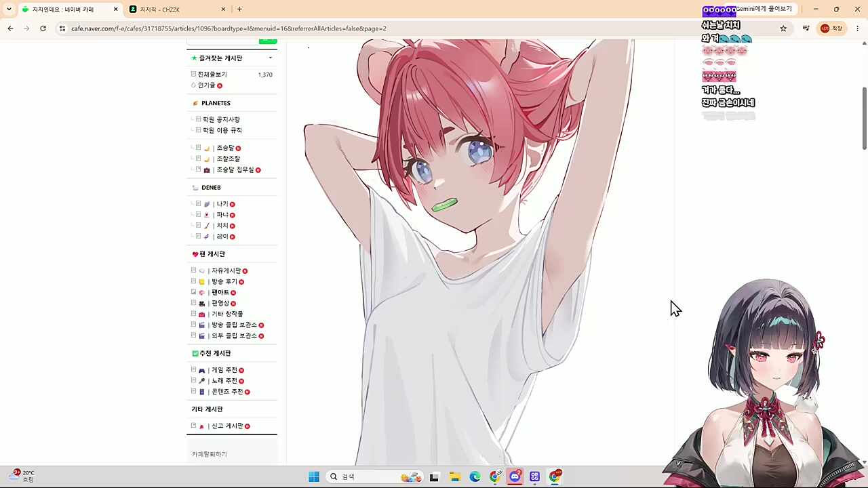Open the 방송 클립 보관소 board
The image size is (868, 488).
tap(234, 325)
